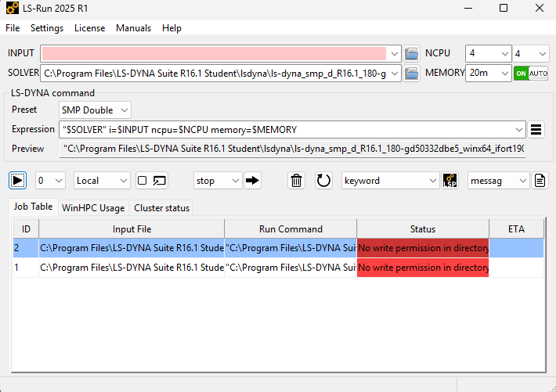Viewport: 556px width, 392px height.
Task: Tick the checkbox next to Local dropdown
Action: pyautogui.click(x=143, y=181)
